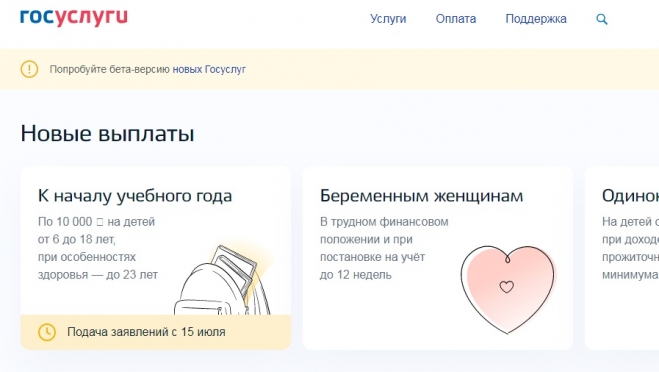Image resolution: width=659 pixels, height=372 pixels.
Task: Click the Госуслуги logo
Action: (x=74, y=17)
